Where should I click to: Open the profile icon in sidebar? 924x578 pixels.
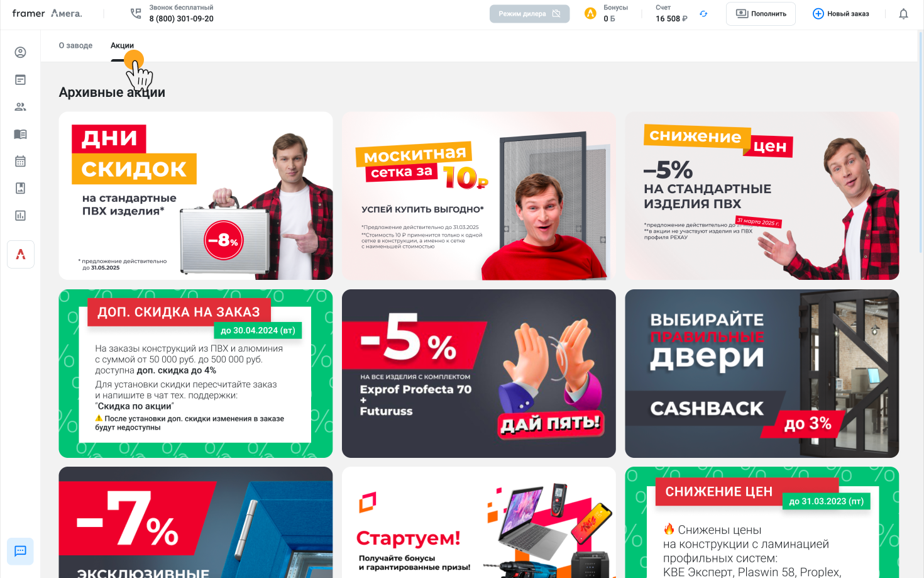click(x=20, y=52)
